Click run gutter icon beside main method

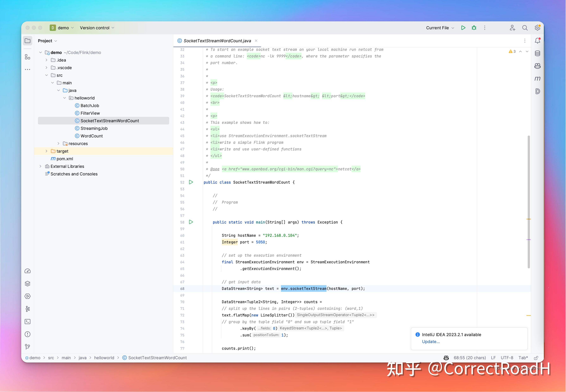pyautogui.click(x=191, y=222)
